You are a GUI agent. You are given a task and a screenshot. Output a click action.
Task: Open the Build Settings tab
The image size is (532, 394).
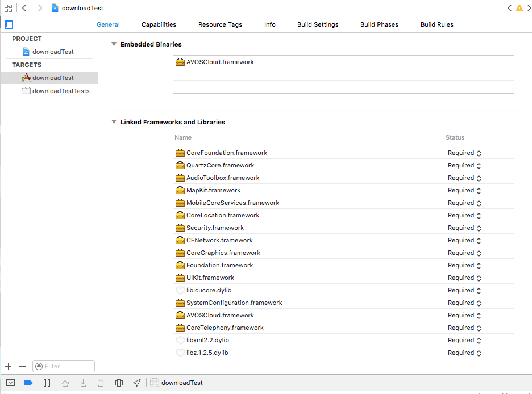point(318,24)
